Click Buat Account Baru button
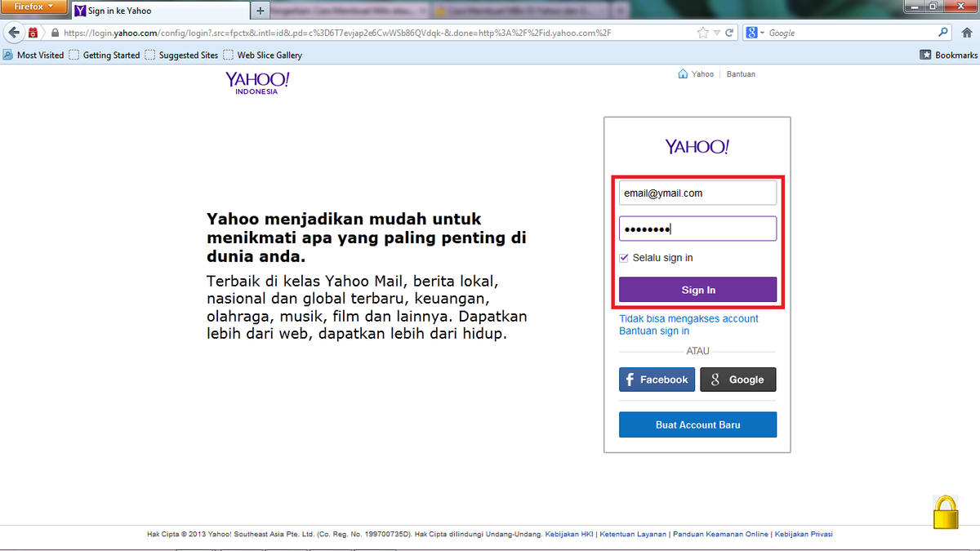 (698, 424)
